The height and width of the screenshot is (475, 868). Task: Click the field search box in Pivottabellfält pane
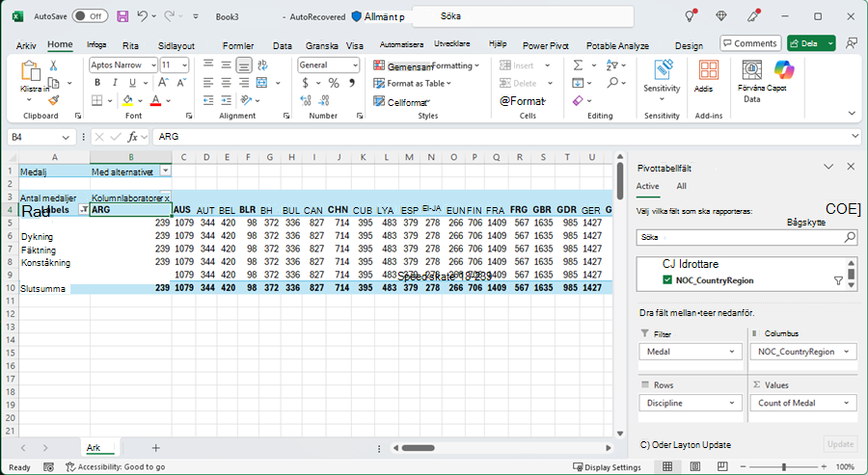(746, 237)
